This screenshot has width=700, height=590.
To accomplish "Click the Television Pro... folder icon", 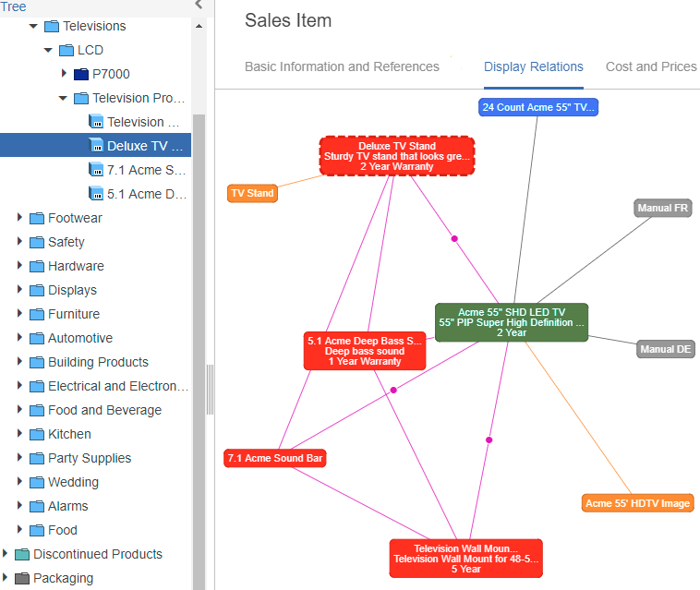I will tap(81, 98).
